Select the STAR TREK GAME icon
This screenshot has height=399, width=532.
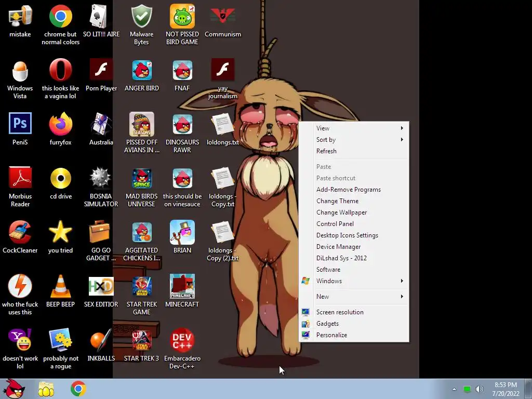(x=141, y=286)
